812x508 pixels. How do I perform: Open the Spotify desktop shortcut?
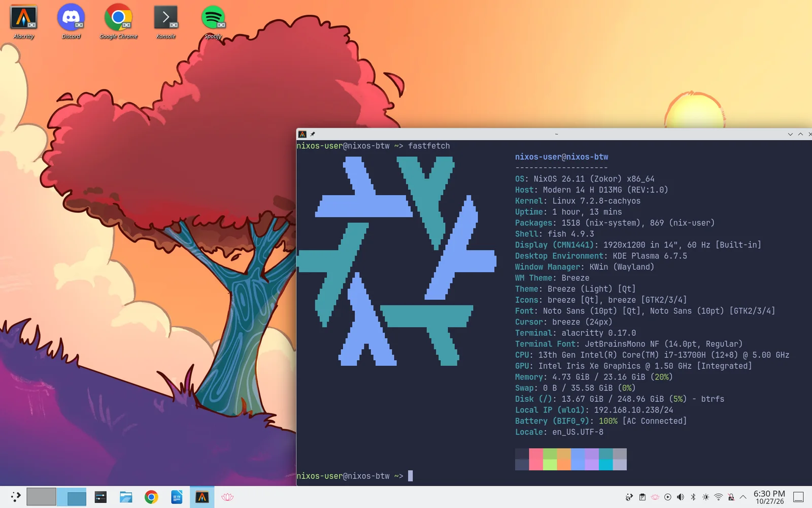[x=213, y=22]
